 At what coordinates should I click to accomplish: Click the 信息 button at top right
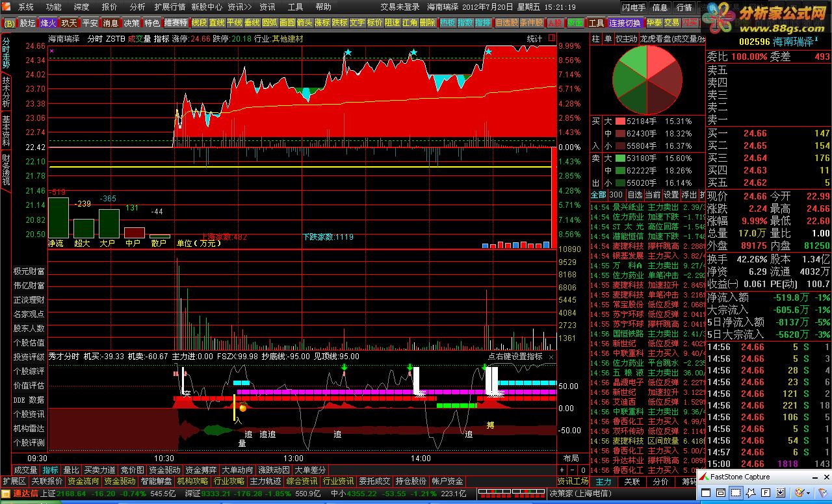click(660, 7)
